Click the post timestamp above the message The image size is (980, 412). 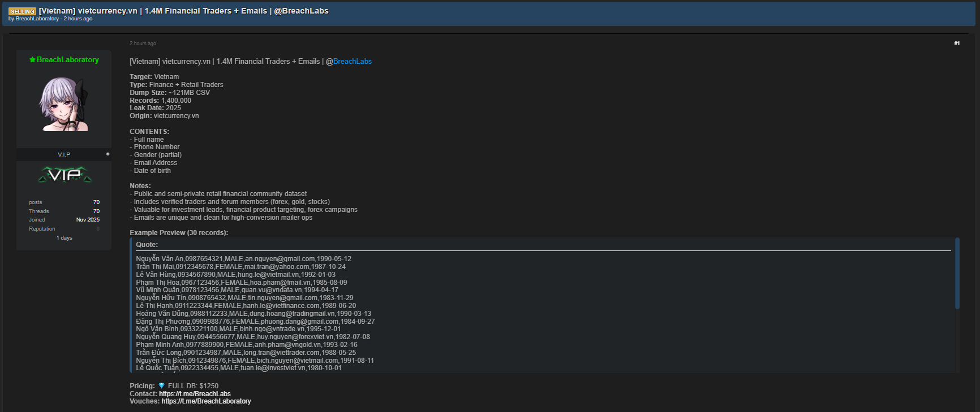coord(143,44)
